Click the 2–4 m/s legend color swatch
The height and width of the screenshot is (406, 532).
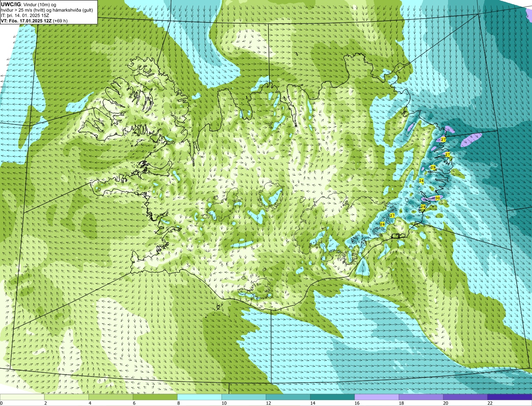[x=66, y=397]
